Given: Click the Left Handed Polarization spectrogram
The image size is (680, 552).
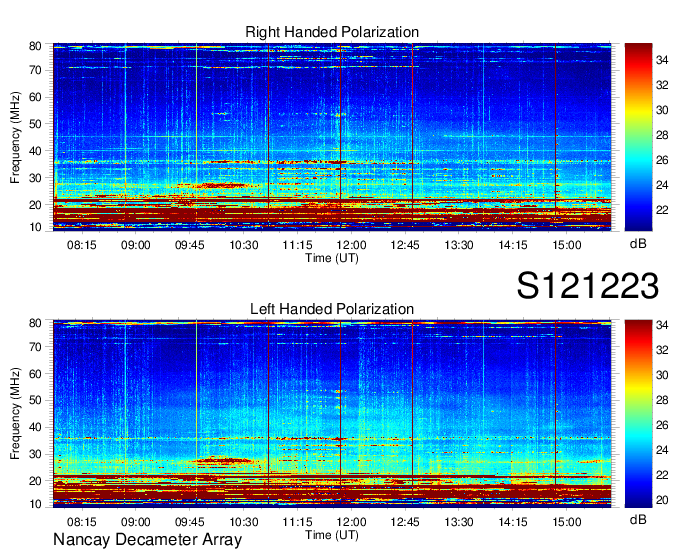Looking at the screenshot, I should 332,414.
